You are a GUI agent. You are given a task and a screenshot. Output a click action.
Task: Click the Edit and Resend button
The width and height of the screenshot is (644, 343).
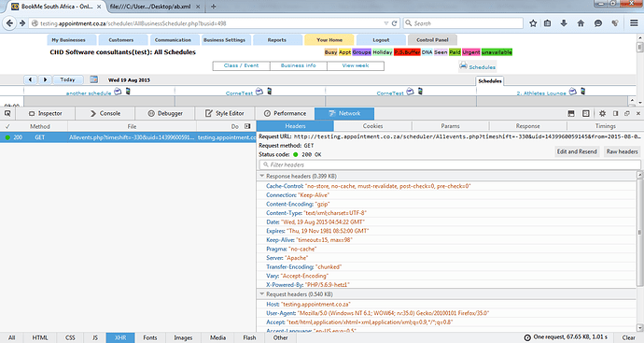(577, 151)
